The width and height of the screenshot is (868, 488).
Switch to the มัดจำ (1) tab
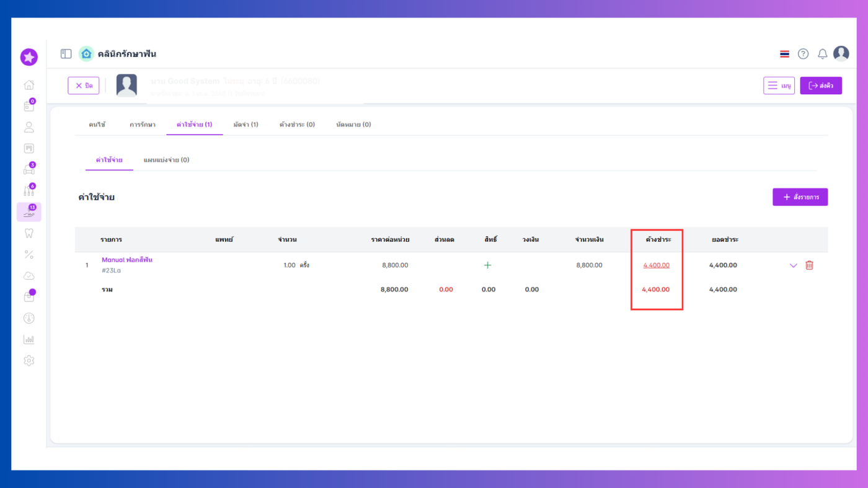click(246, 125)
